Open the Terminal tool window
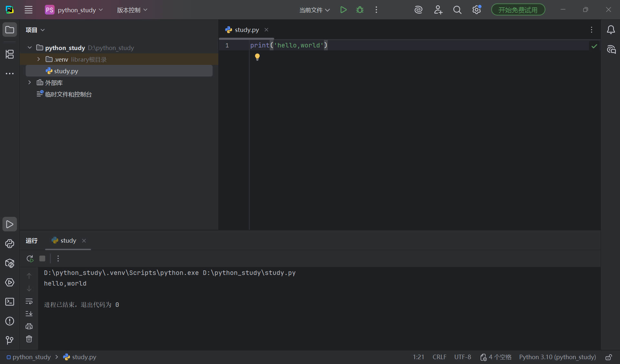 [x=10, y=302]
